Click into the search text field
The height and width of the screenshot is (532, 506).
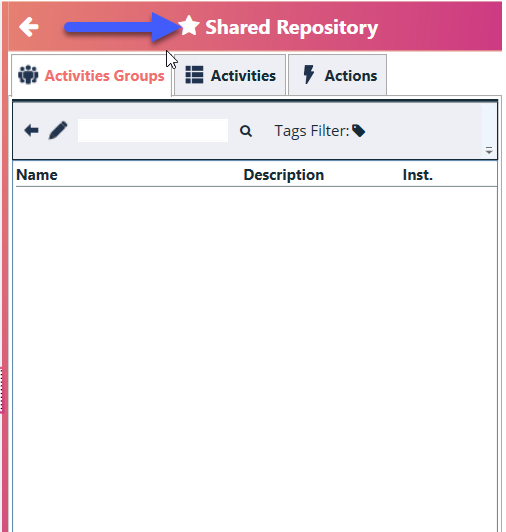[153, 130]
